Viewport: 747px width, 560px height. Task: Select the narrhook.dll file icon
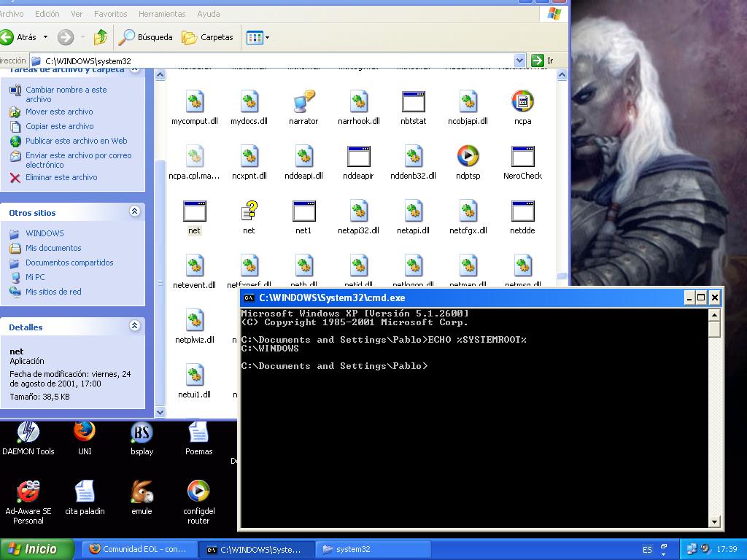[359, 101]
